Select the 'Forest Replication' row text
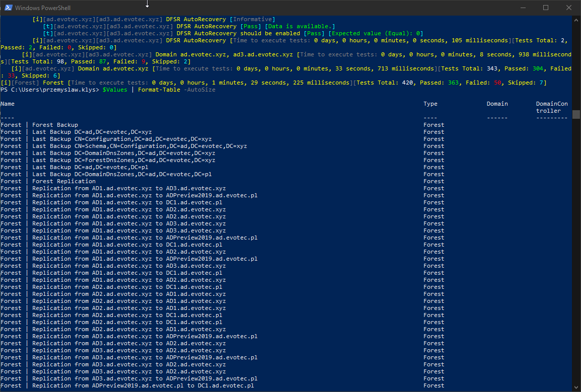Viewport: 581px width, 392px height. click(63, 181)
